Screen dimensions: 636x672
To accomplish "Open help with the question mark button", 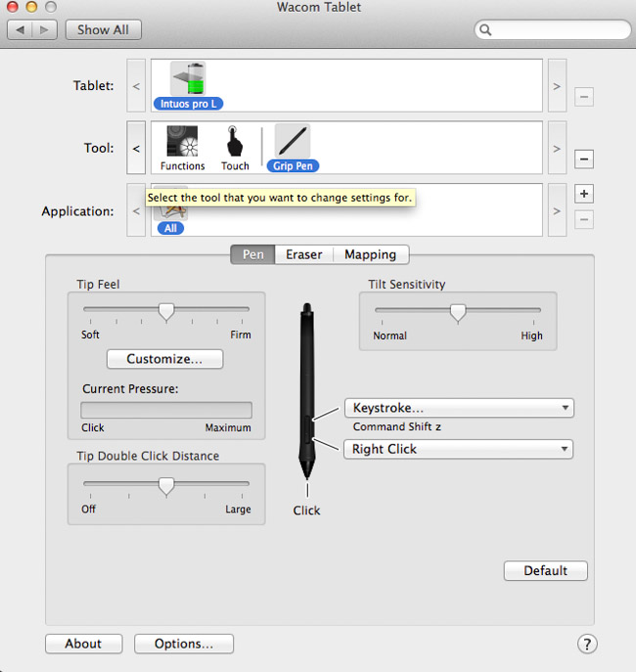I will tap(587, 644).
